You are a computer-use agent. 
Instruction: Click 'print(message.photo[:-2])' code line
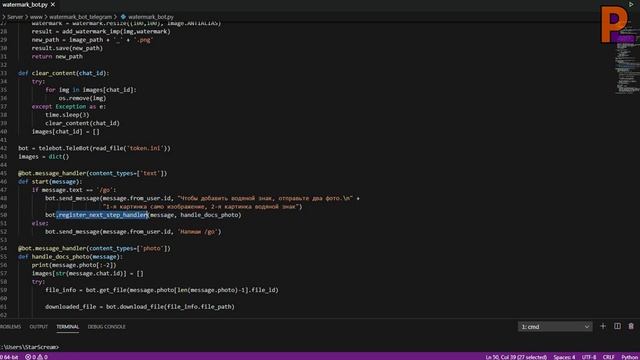pos(74,265)
